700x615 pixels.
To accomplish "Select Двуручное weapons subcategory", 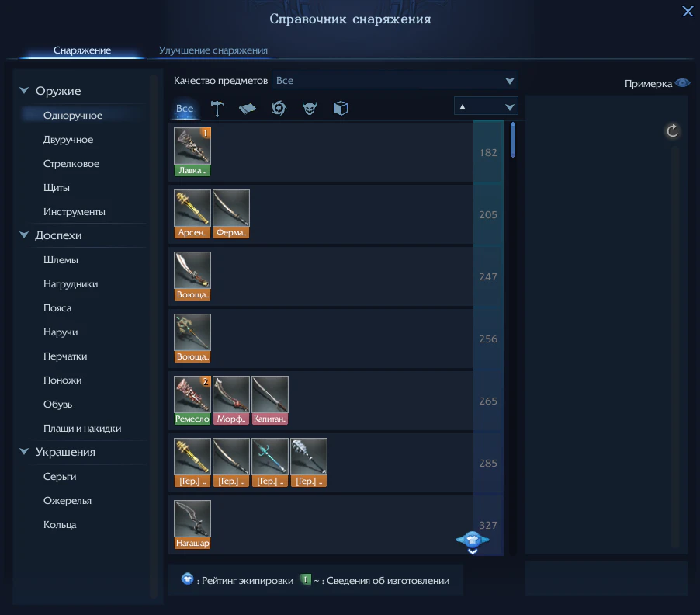I will click(x=68, y=139).
